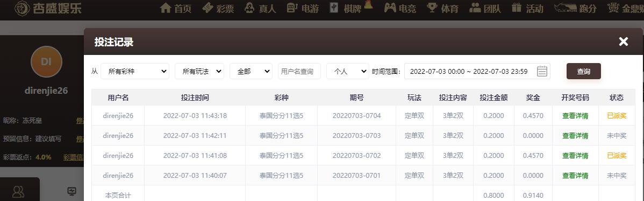Screen dimensions: 644x201
Task: Click period number 20220703-0702
Action: pyautogui.click(x=356, y=156)
